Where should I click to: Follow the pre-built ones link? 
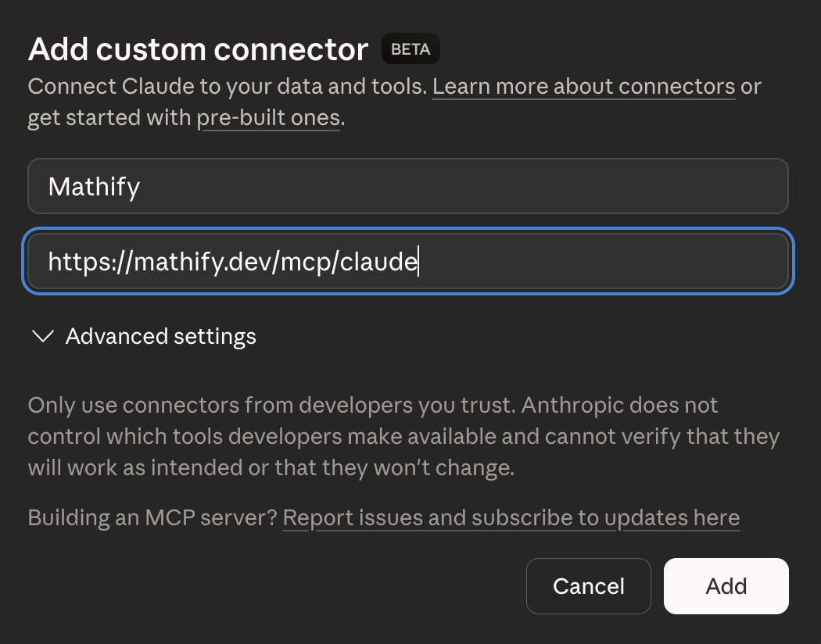pyautogui.click(x=268, y=118)
